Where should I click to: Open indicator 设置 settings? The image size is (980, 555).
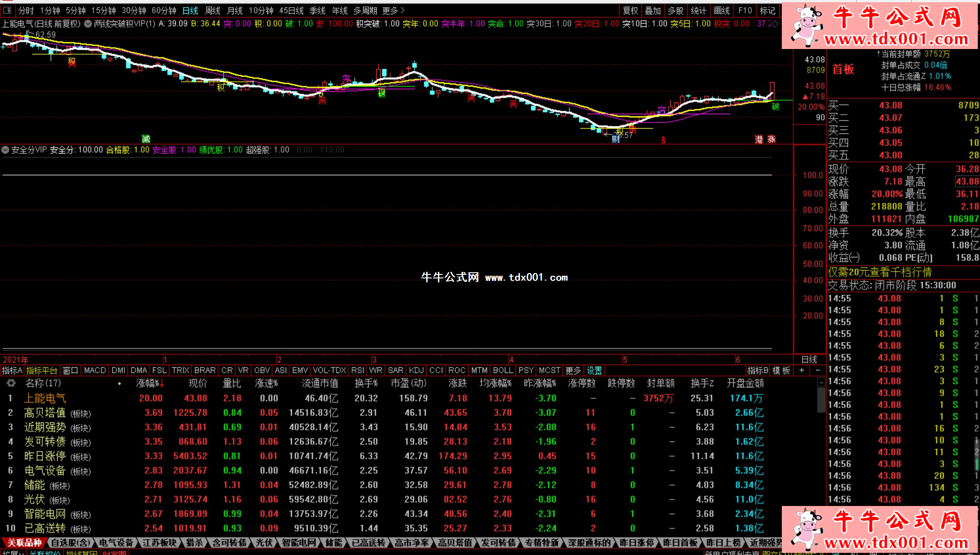point(594,370)
